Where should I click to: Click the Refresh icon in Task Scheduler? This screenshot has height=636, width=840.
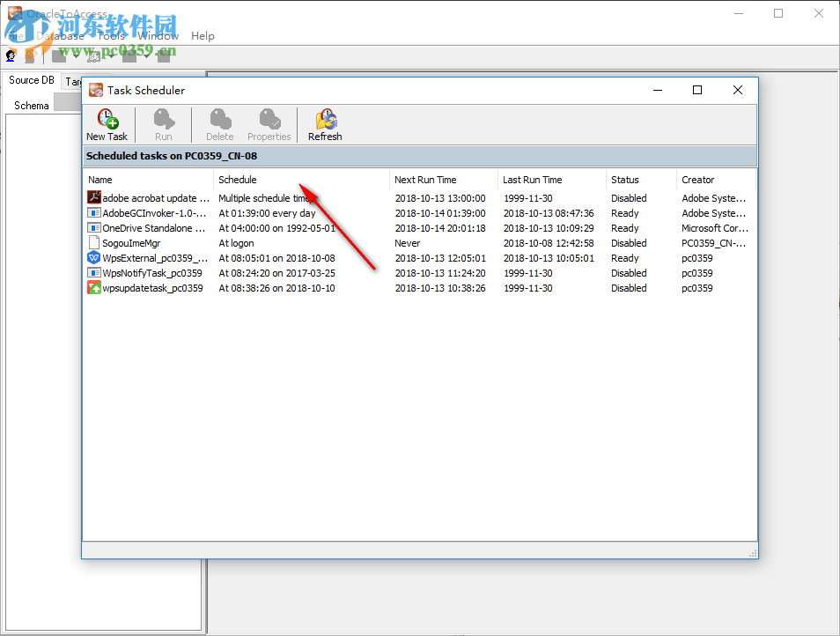324,124
